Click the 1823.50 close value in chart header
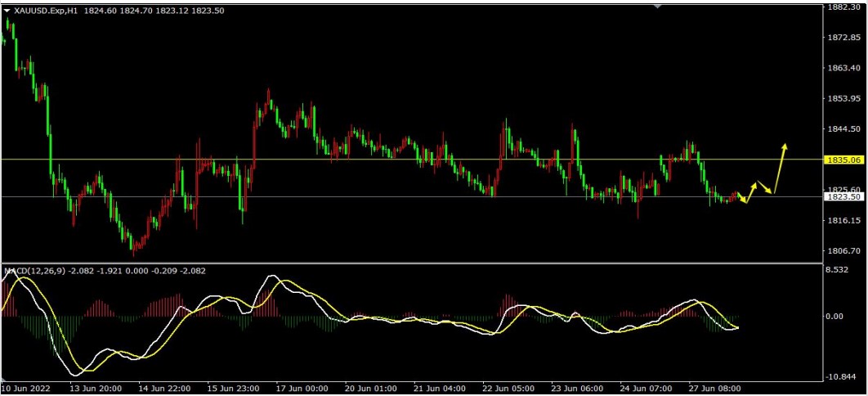 208,11
